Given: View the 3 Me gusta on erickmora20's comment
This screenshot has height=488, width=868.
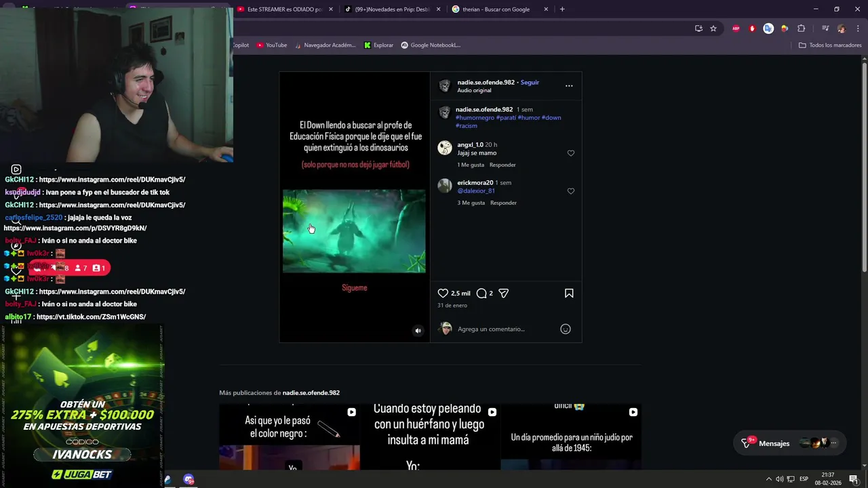Looking at the screenshot, I should pyautogui.click(x=471, y=203).
